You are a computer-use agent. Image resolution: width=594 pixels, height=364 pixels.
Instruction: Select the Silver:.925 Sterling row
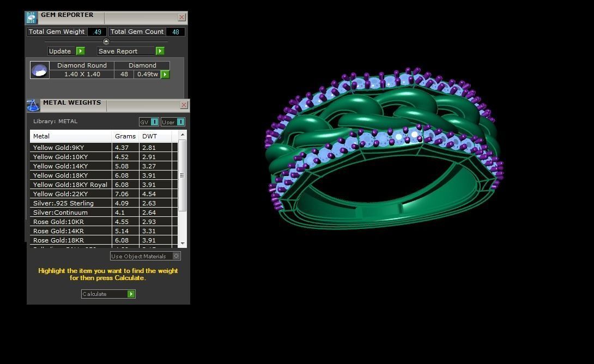click(104, 203)
